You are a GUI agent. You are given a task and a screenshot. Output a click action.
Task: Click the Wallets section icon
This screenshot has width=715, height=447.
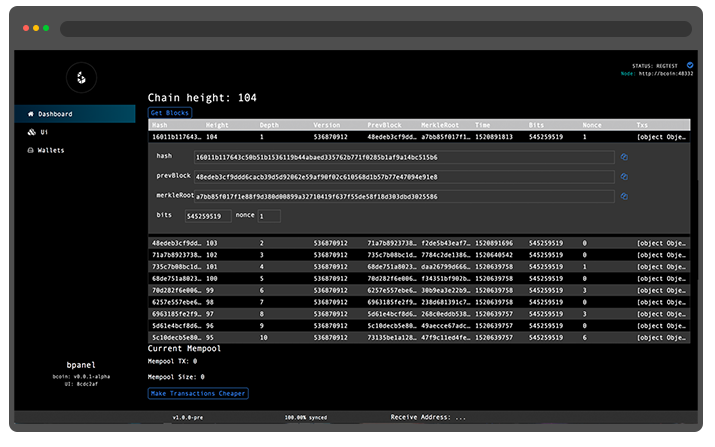31,150
